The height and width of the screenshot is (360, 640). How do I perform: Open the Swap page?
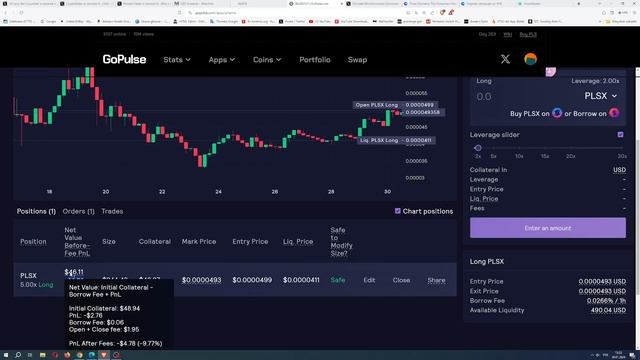(357, 60)
